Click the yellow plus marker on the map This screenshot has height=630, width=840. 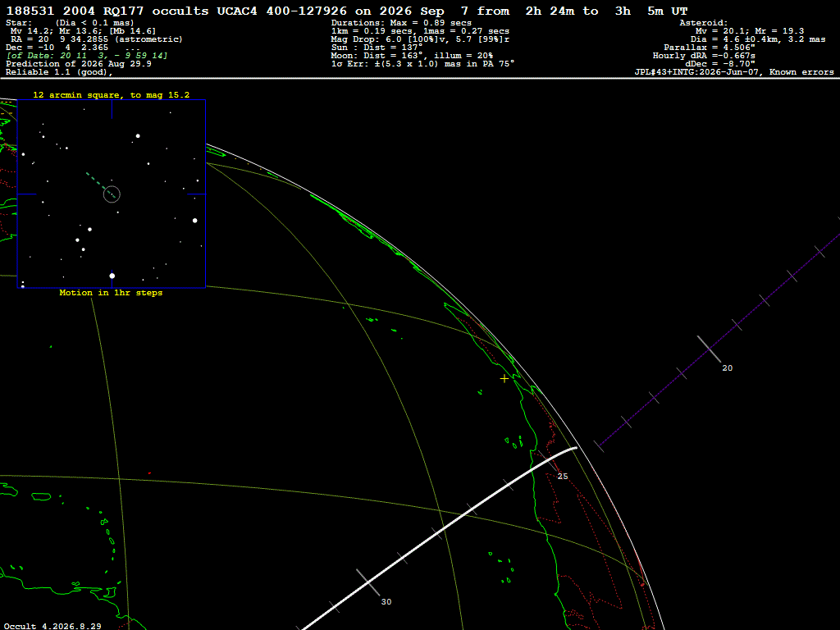coord(504,379)
